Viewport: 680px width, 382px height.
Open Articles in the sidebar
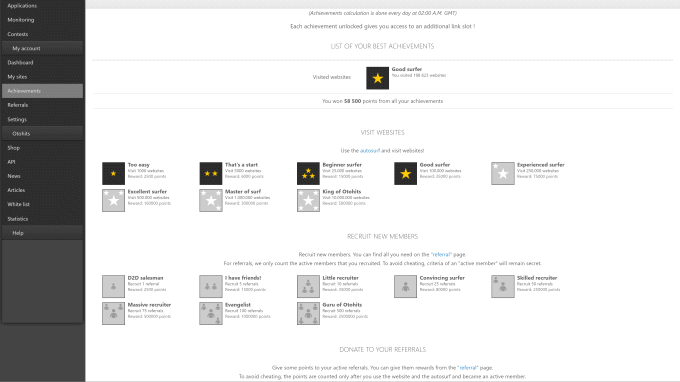click(x=42, y=190)
